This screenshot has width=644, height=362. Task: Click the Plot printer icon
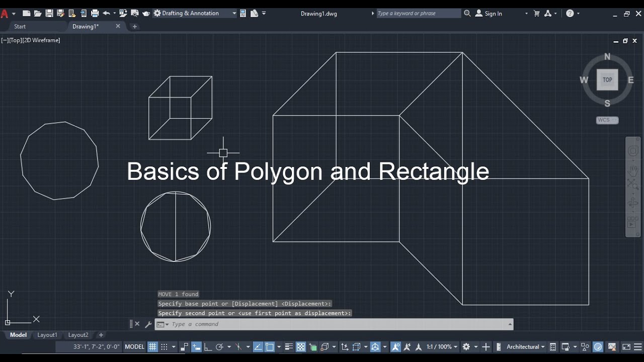pyautogui.click(x=95, y=14)
